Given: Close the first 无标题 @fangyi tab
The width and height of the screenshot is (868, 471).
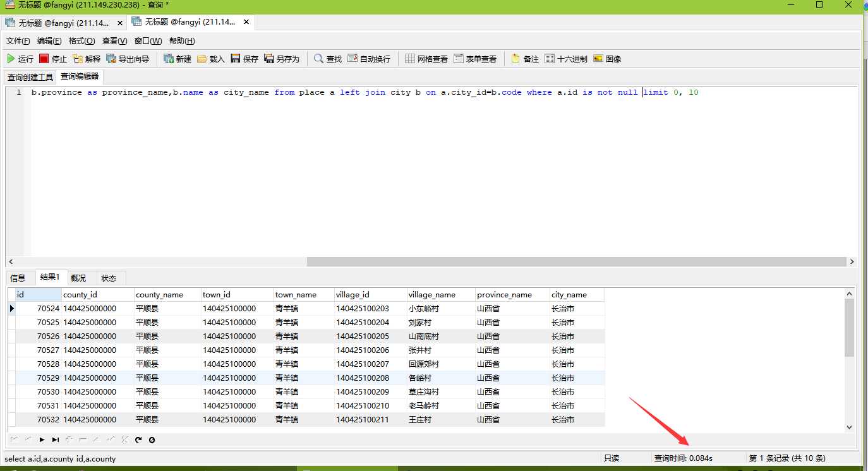Looking at the screenshot, I should coord(119,22).
